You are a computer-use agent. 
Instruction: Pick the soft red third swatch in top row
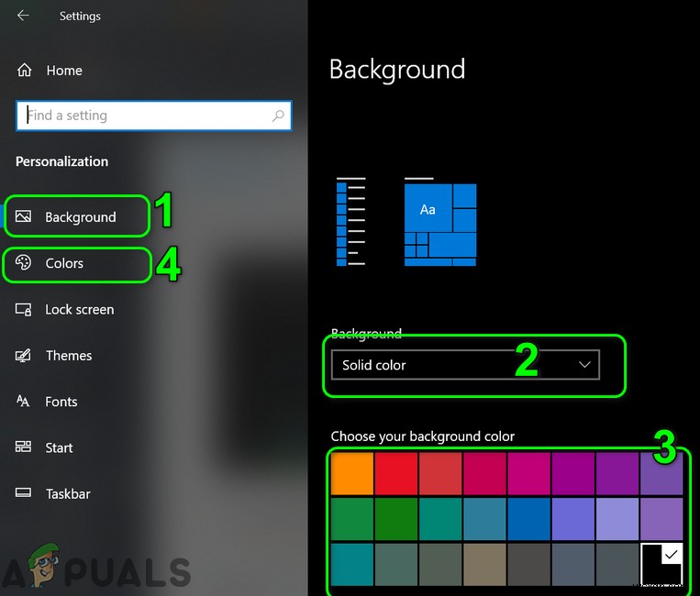(440, 473)
